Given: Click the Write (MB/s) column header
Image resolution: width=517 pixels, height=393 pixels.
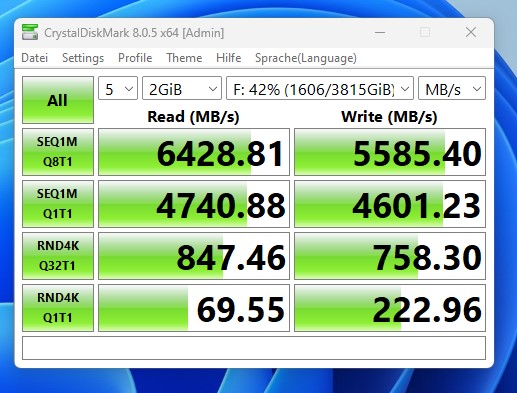Looking at the screenshot, I should click(x=389, y=117).
